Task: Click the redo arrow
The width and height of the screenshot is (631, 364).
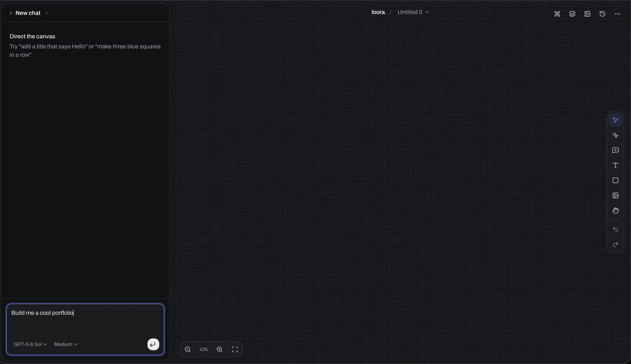Action: tap(615, 244)
